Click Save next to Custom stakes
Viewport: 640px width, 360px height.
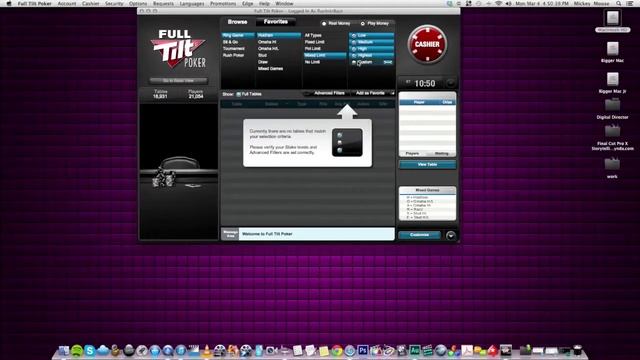[x=388, y=62]
